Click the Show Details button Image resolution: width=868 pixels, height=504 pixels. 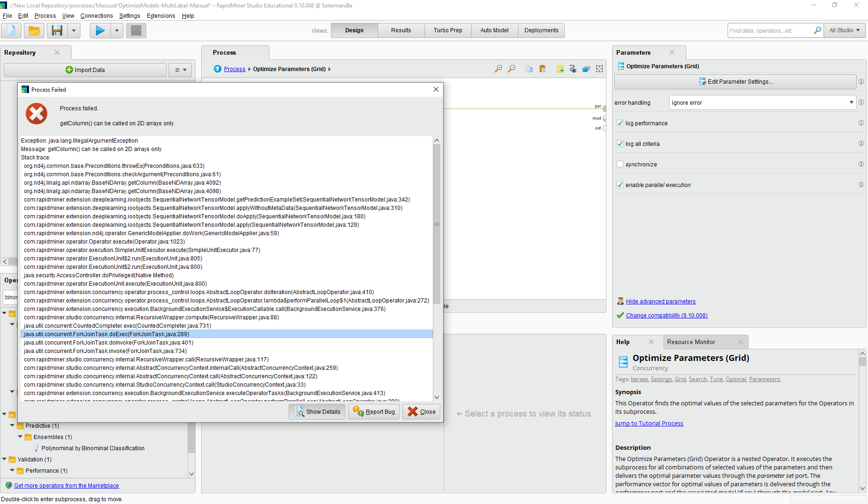pyautogui.click(x=317, y=411)
